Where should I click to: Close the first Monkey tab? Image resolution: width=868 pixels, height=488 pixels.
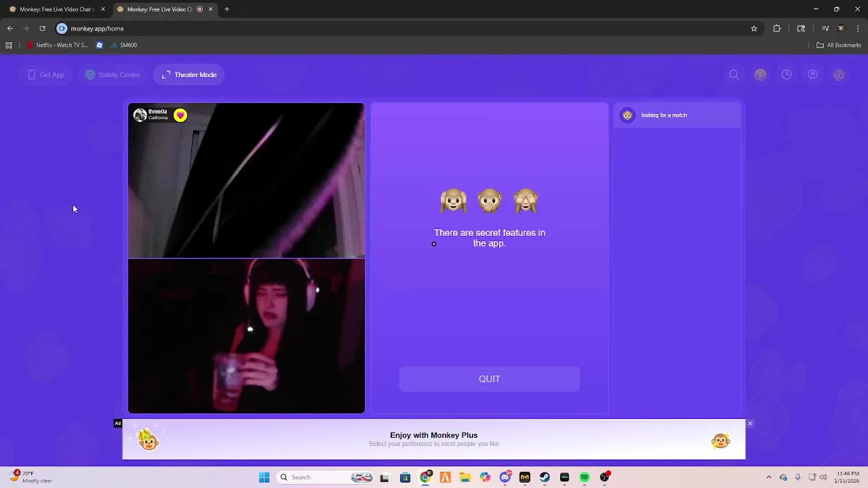[103, 9]
